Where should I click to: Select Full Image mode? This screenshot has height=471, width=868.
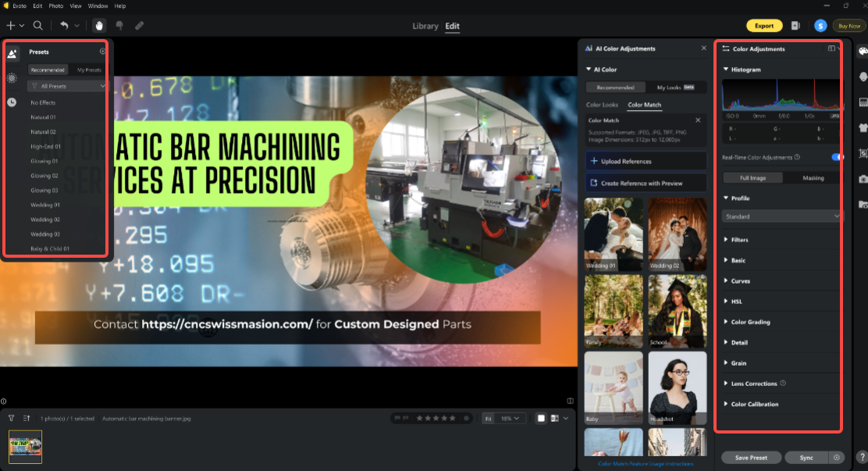click(x=752, y=178)
